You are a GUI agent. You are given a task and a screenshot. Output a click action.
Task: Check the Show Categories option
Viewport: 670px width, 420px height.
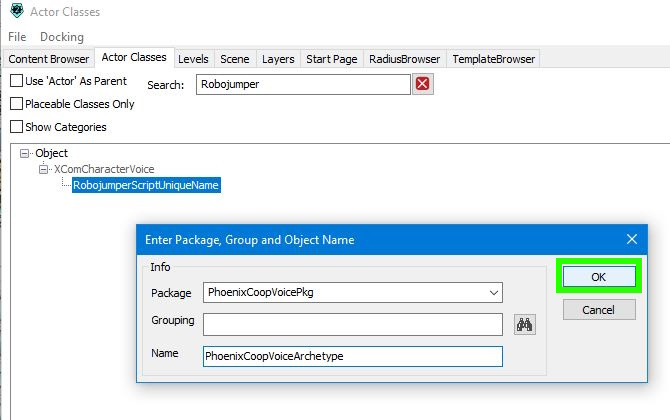click(x=16, y=127)
